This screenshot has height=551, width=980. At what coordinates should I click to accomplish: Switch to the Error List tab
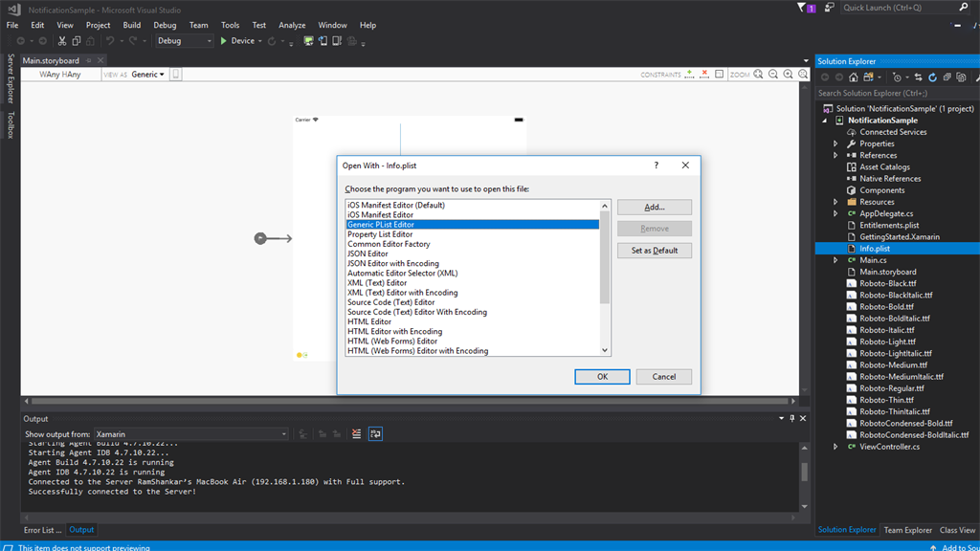tap(42, 530)
